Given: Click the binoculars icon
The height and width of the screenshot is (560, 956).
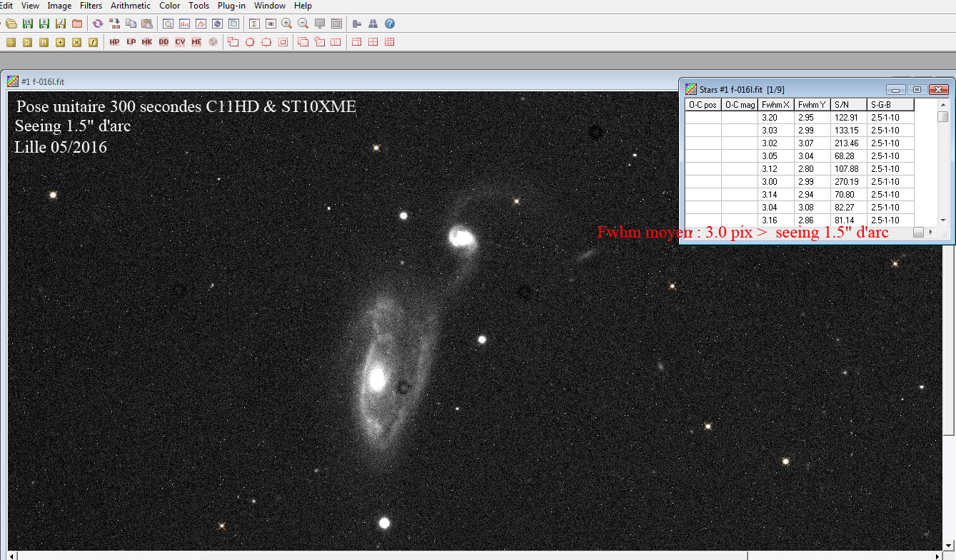Looking at the screenshot, I should click(x=373, y=24).
